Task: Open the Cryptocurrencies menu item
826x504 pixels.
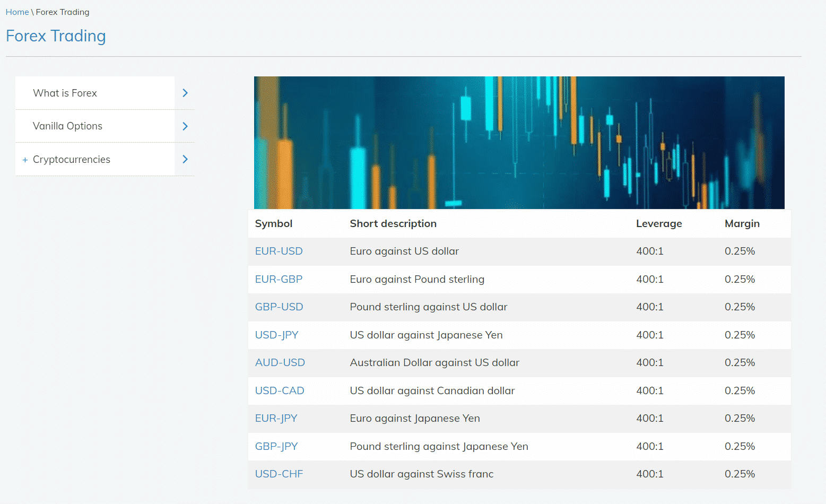Action: coord(72,160)
